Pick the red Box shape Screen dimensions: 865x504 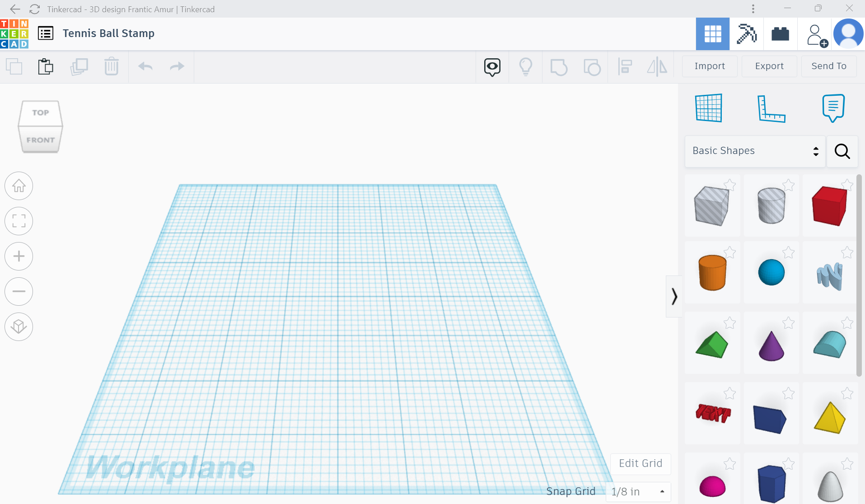tap(829, 206)
